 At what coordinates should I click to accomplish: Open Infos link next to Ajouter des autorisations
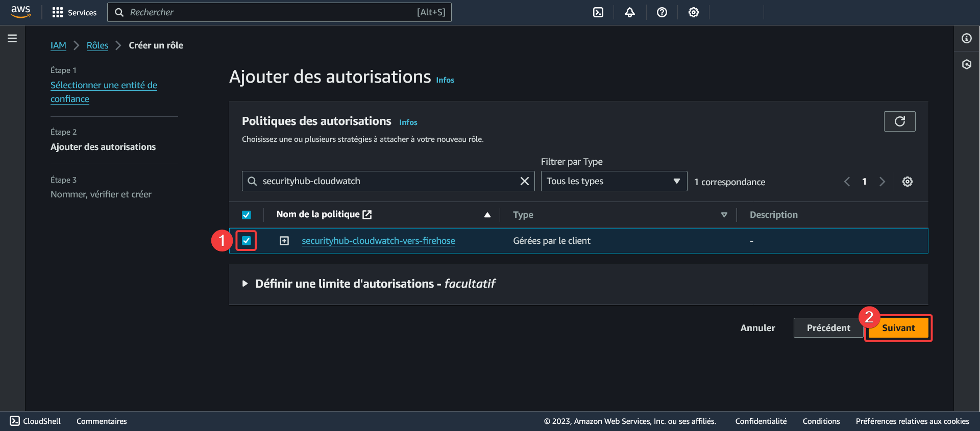(x=445, y=80)
